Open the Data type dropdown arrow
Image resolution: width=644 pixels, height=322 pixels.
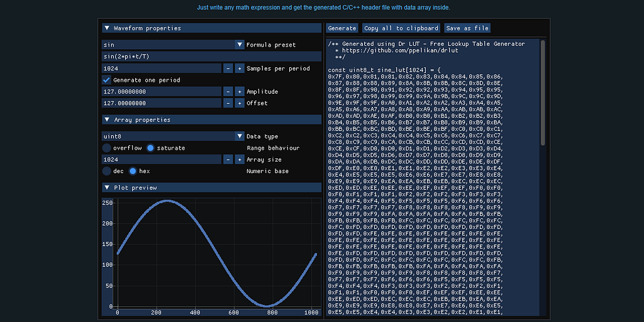pyautogui.click(x=240, y=136)
